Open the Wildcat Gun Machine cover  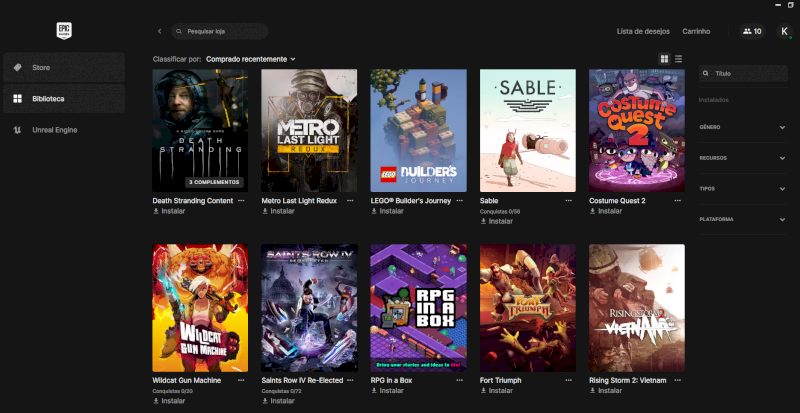point(200,308)
